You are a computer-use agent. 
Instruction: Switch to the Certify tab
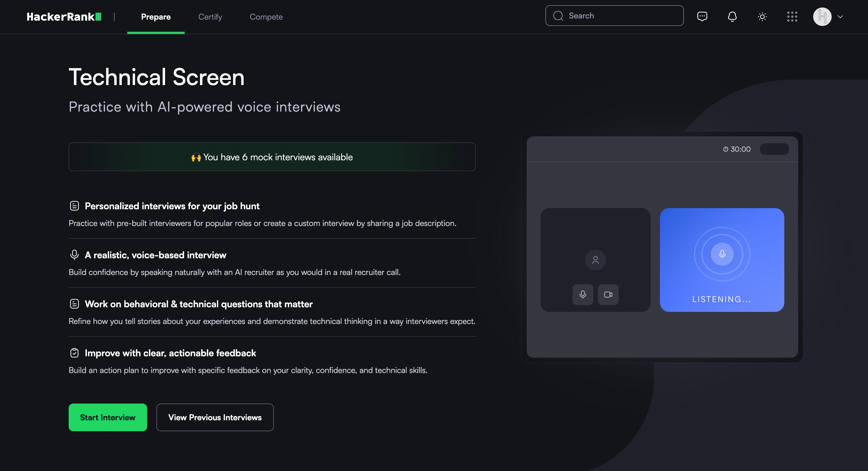coord(210,16)
